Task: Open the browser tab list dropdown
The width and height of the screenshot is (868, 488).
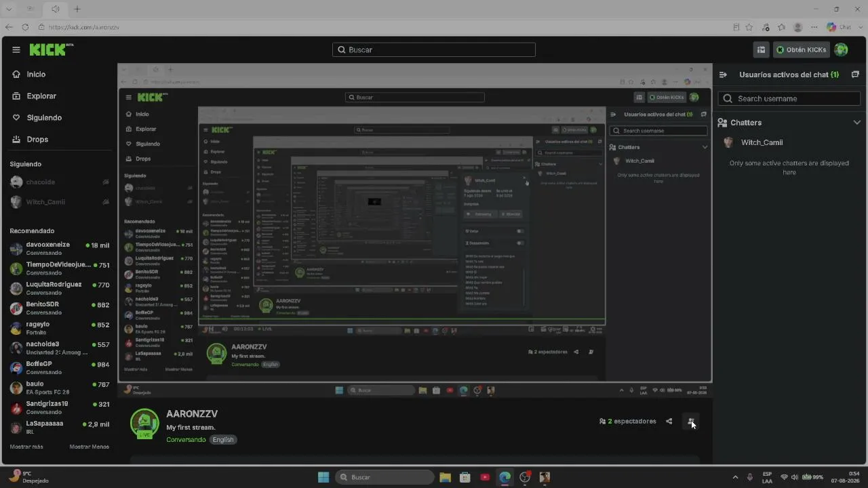Action: click(10, 9)
